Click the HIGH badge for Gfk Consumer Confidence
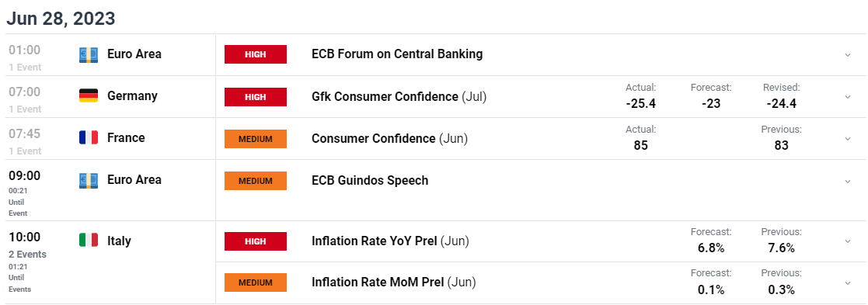 pyautogui.click(x=255, y=97)
